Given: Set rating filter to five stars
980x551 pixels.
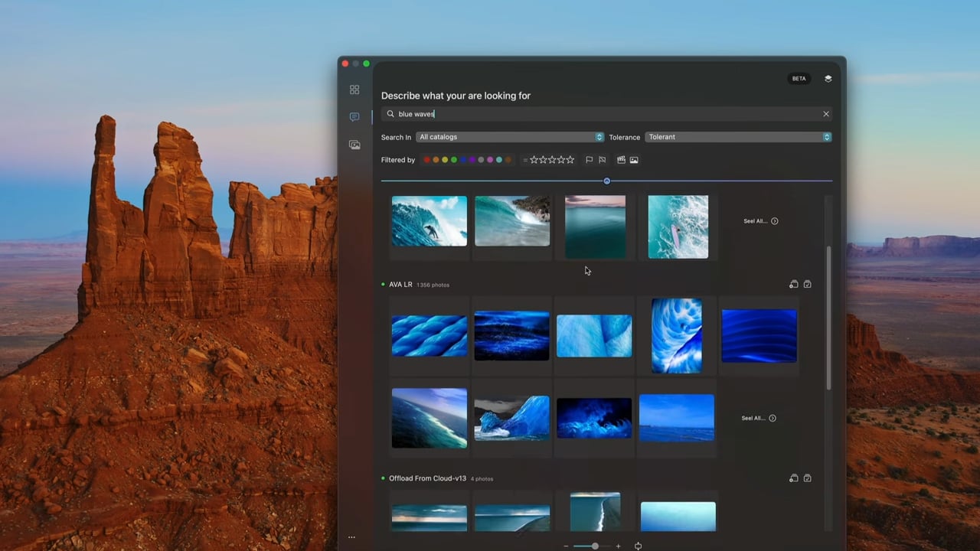Looking at the screenshot, I should pos(570,160).
